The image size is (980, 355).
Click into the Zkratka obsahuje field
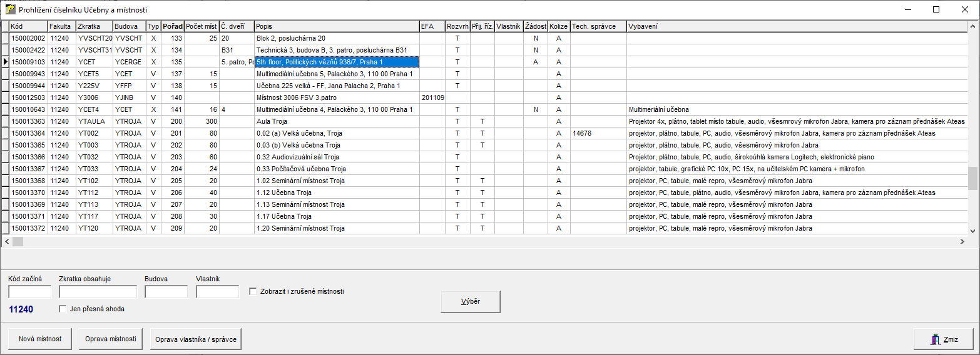tap(98, 292)
